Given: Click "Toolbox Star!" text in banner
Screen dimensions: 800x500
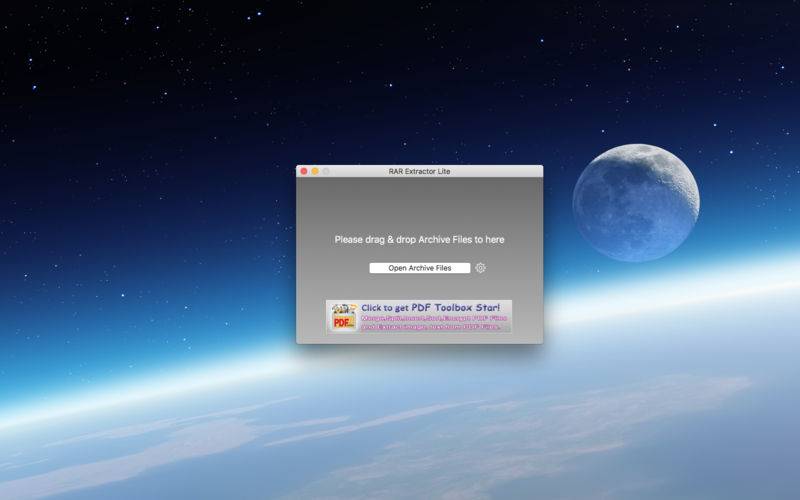Looking at the screenshot, I should pos(467,308).
